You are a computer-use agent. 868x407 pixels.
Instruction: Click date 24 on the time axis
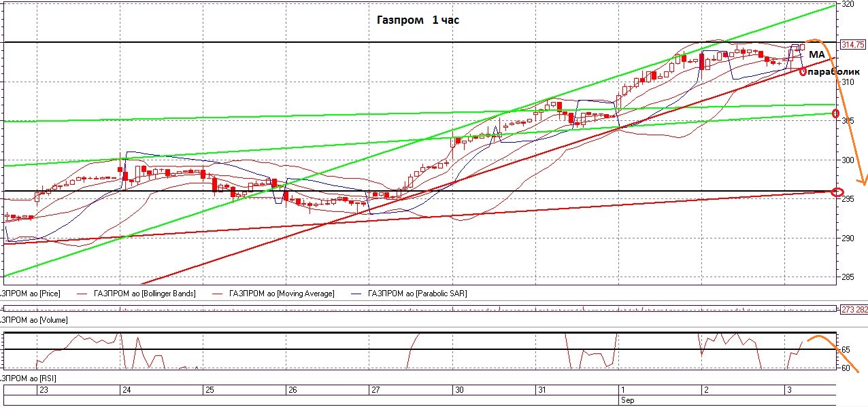[127, 390]
